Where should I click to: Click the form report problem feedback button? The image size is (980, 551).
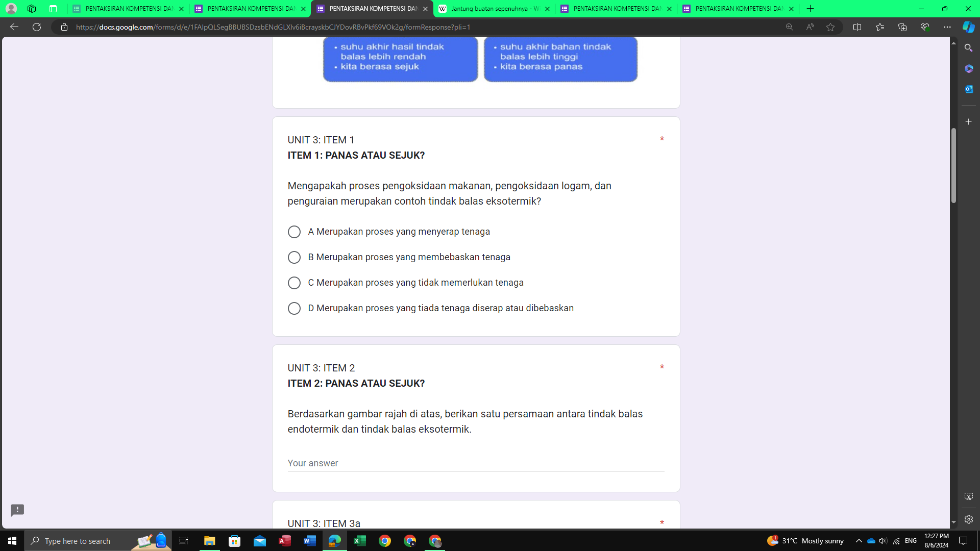17,510
